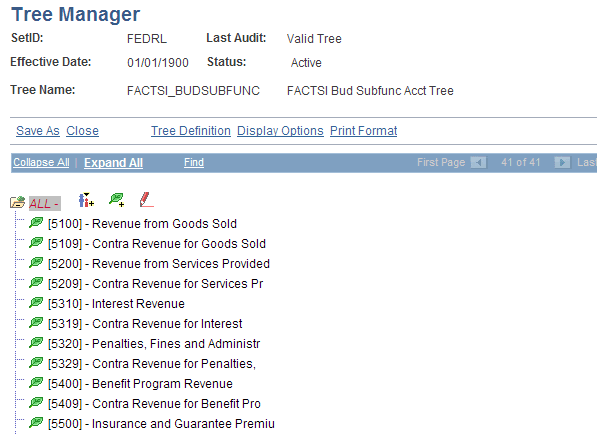Click the Find link in toolbar

tap(194, 163)
